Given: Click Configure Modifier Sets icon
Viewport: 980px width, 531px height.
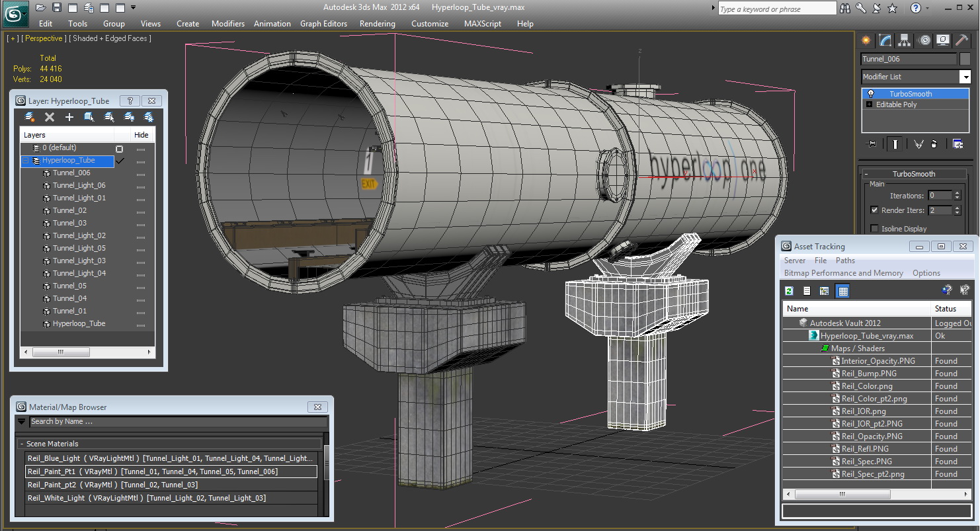Looking at the screenshot, I should coord(958,144).
